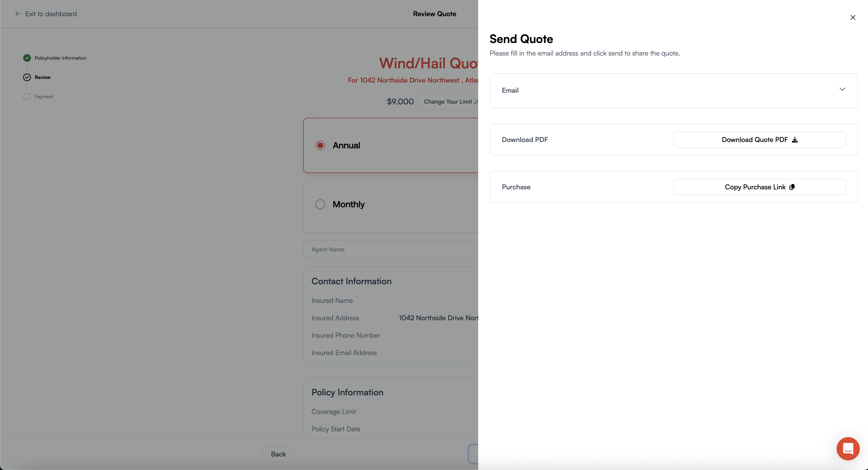
Task: Open the Review step
Action: point(43,77)
